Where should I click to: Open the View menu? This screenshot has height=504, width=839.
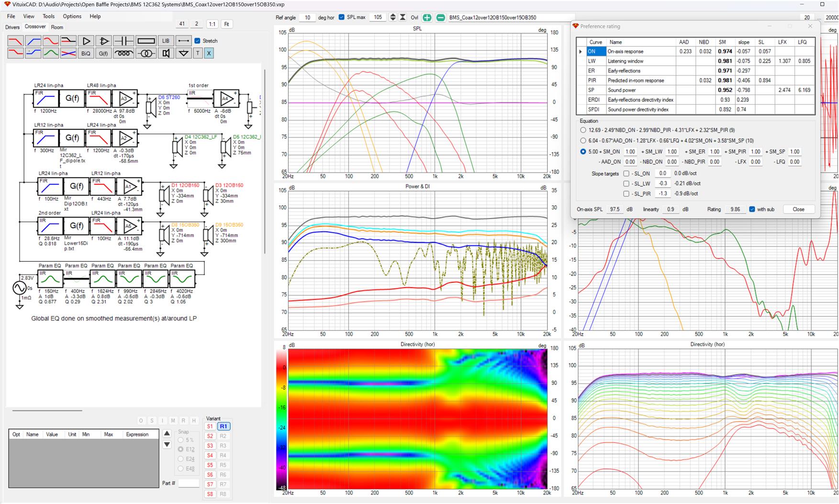(x=29, y=16)
